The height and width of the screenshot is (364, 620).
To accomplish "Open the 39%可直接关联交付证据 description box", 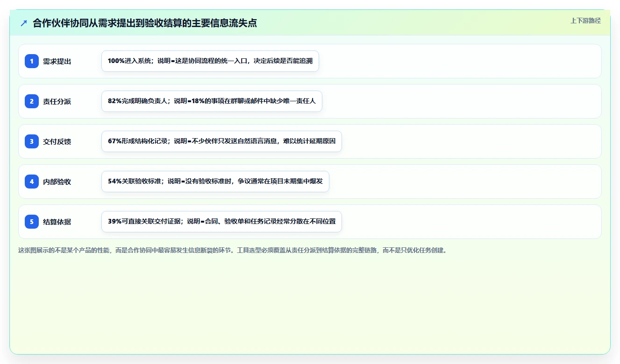I will pos(221,222).
